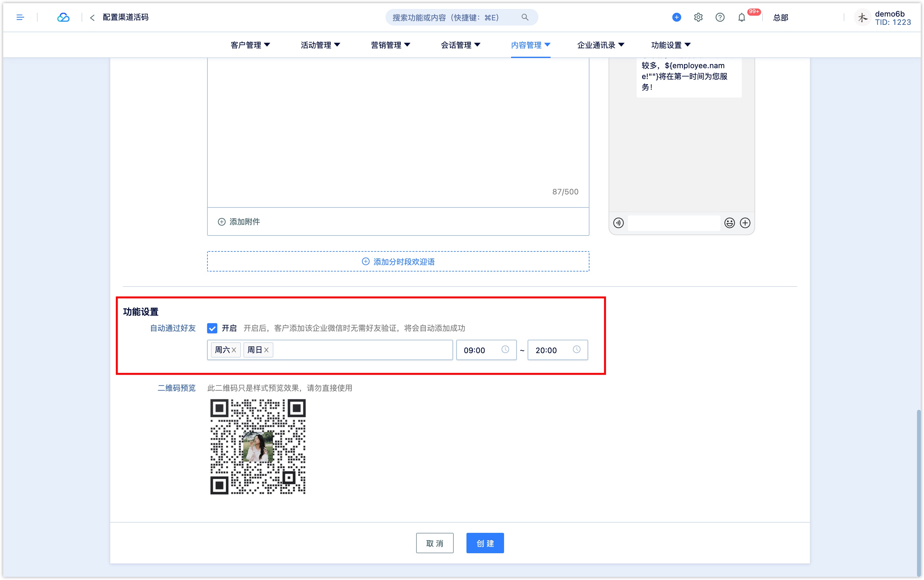Click the 自动通过好友 label

pyautogui.click(x=172, y=328)
